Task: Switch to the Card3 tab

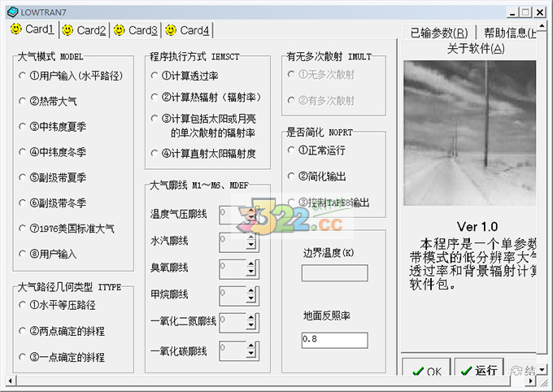Action: click(x=136, y=30)
